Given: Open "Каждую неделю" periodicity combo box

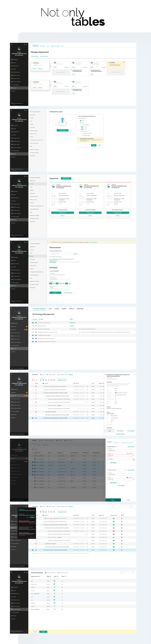Looking at the screenshot, I should (x=59, y=279).
